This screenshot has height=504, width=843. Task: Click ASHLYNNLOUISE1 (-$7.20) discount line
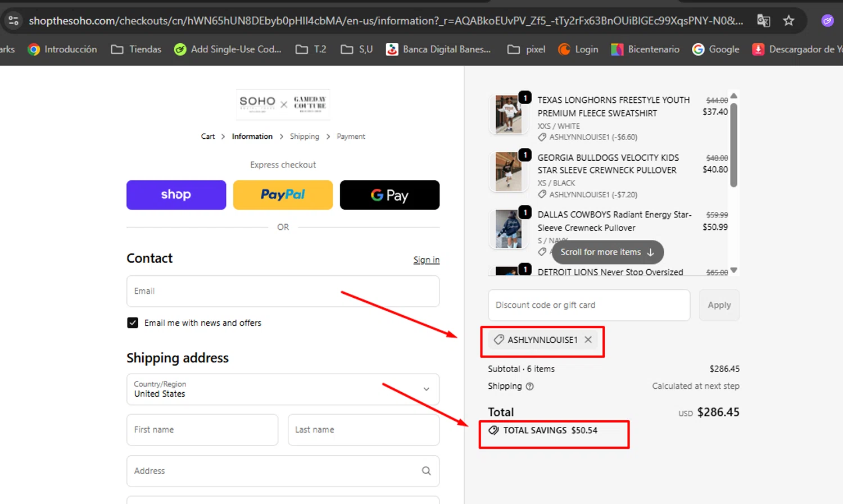(x=588, y=195)
